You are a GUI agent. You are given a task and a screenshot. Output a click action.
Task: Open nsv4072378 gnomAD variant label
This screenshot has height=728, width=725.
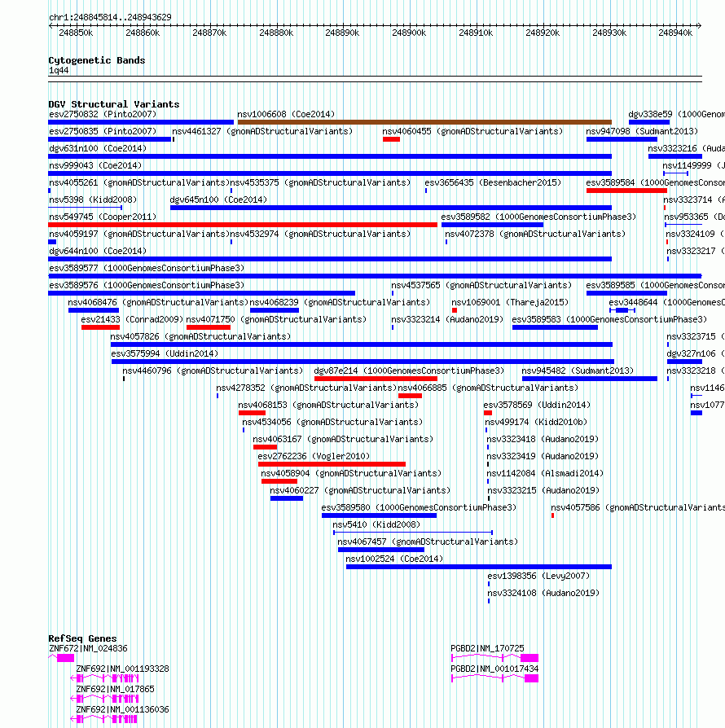(x=535, y=234)
